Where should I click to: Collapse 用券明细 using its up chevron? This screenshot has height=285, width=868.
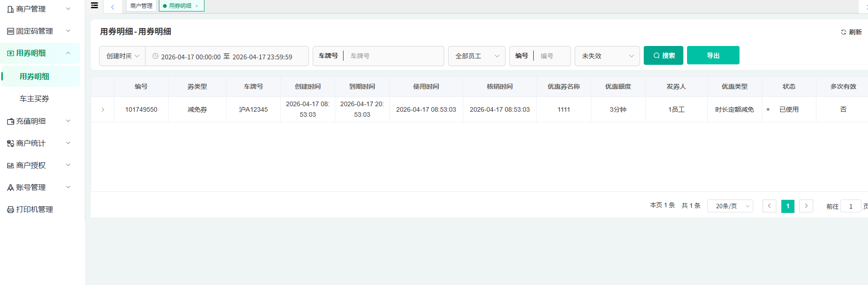68,53
